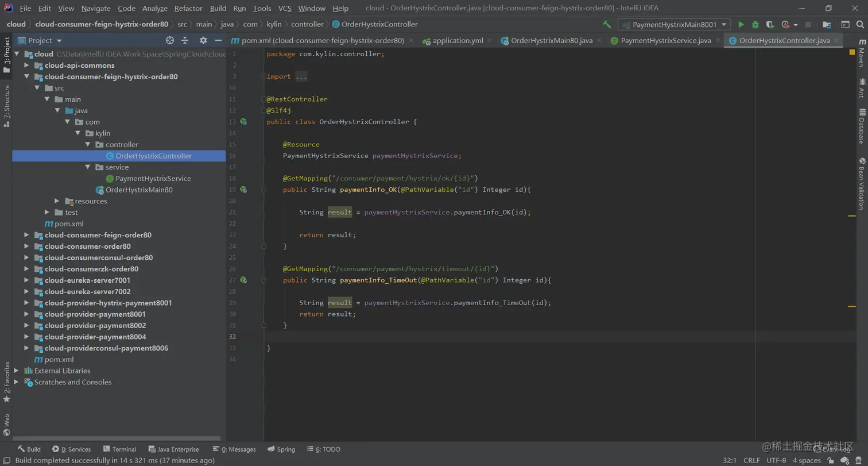Image resolution: width=868 pixels, height=466 pixels.
Task: Click the locate-in-project target icon
Action: [170, 40]
